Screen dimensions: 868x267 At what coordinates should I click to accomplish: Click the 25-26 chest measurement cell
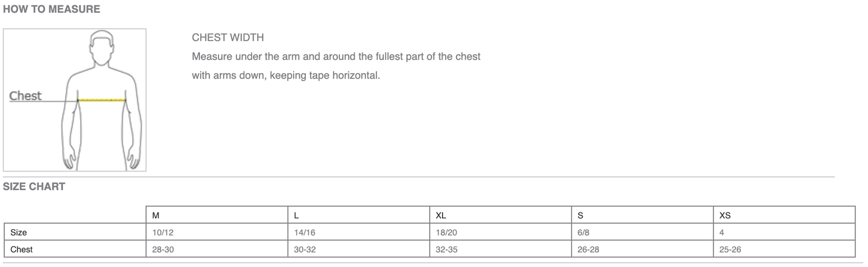coord(730,249)
